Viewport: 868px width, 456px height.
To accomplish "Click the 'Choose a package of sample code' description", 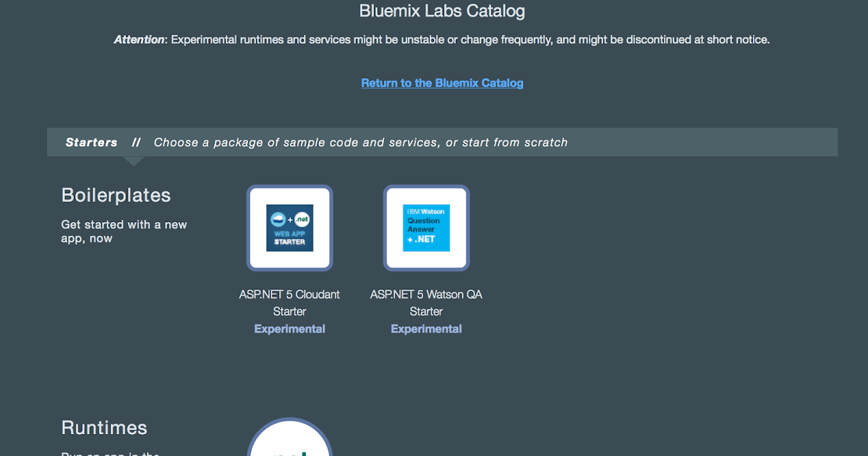I will (x=361, y=143).
